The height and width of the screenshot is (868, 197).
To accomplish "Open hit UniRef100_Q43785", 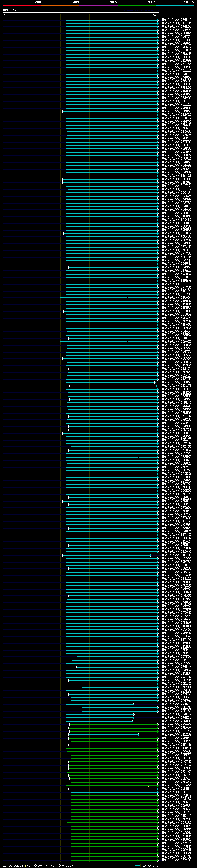I will [x=177, y=23].
